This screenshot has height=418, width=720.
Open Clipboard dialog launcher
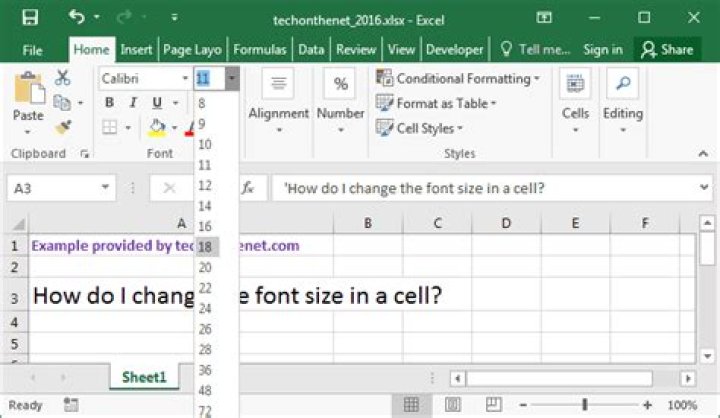coord(84,154)
